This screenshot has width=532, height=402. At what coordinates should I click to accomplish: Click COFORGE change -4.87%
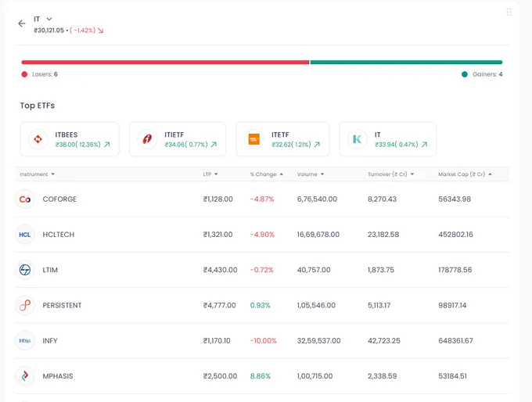coord(262,199)
